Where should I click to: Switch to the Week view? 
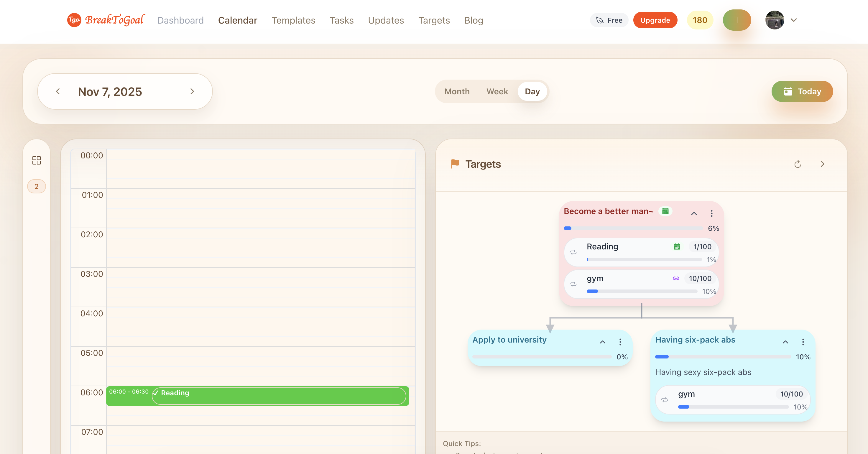pyautogui.click(x=497, y=91)
